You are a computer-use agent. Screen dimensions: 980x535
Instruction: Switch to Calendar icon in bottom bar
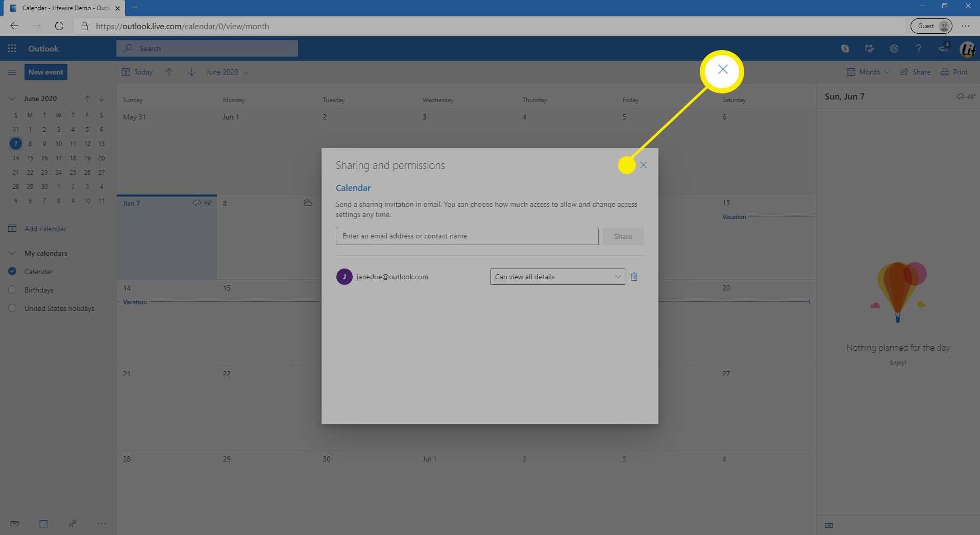pyautogui.click(x=43, y=524)
